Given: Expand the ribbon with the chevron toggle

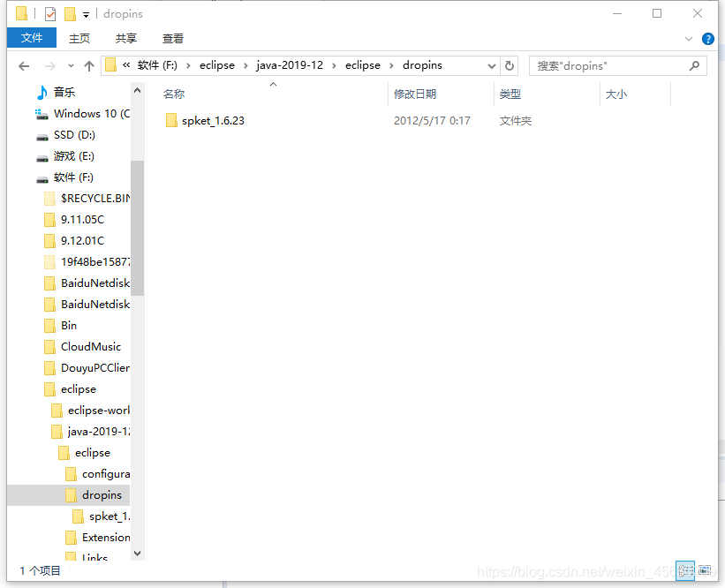Looking at the screenshot, I should pos(691,39).
